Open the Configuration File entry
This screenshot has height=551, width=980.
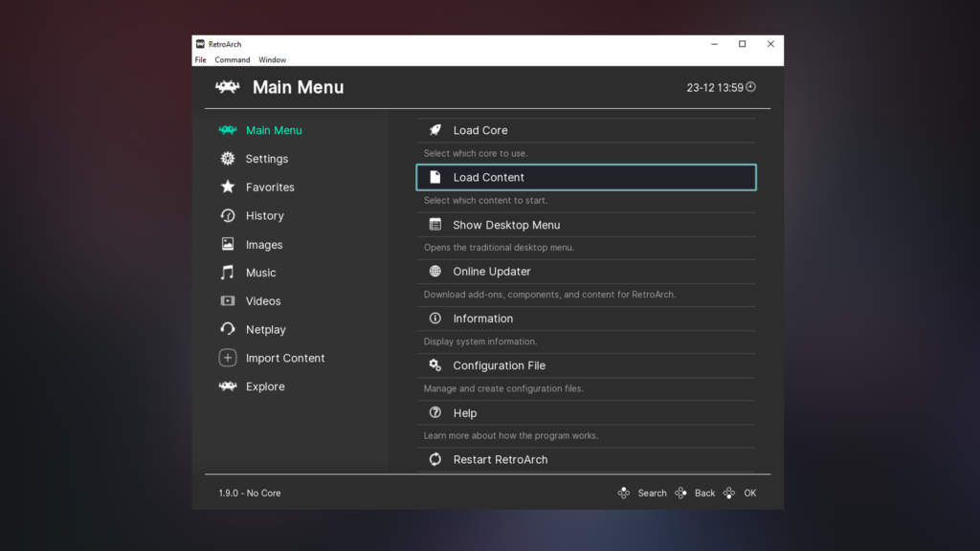[x=587, y=365]
